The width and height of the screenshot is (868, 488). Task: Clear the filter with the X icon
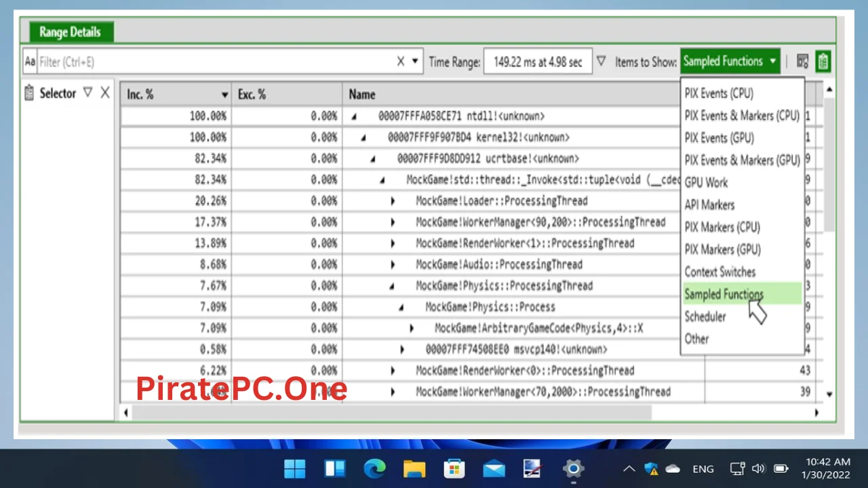(400, 62)
